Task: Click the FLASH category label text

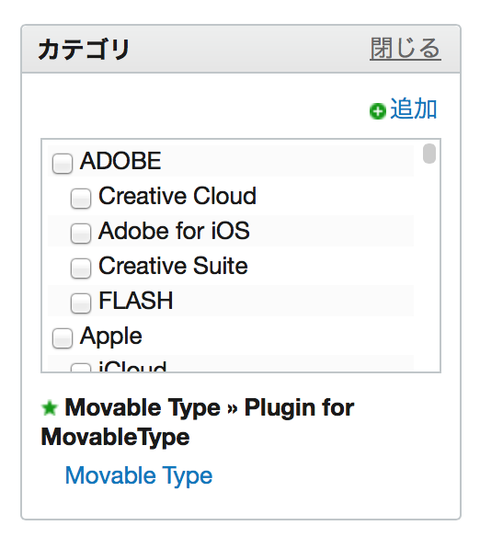Action: coord(136,301)
